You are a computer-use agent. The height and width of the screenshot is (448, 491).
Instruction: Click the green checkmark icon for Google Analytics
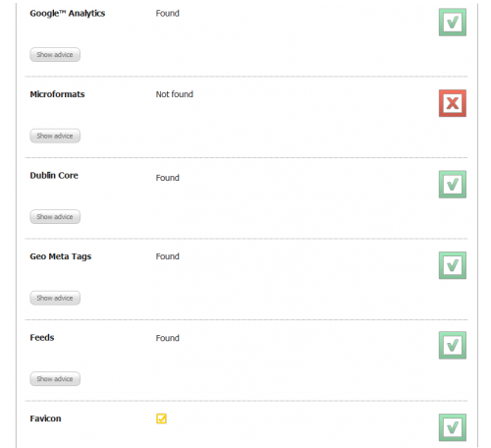click(453, 23)
